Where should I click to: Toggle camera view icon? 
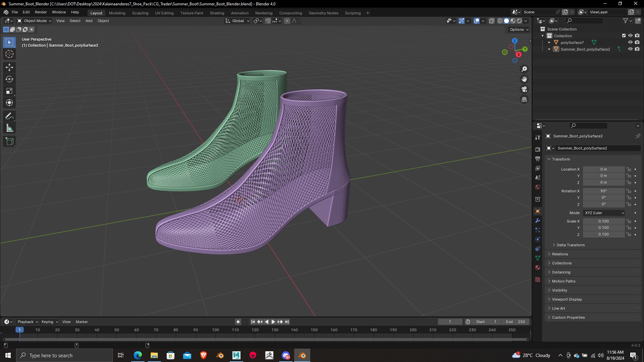point(524,89)
